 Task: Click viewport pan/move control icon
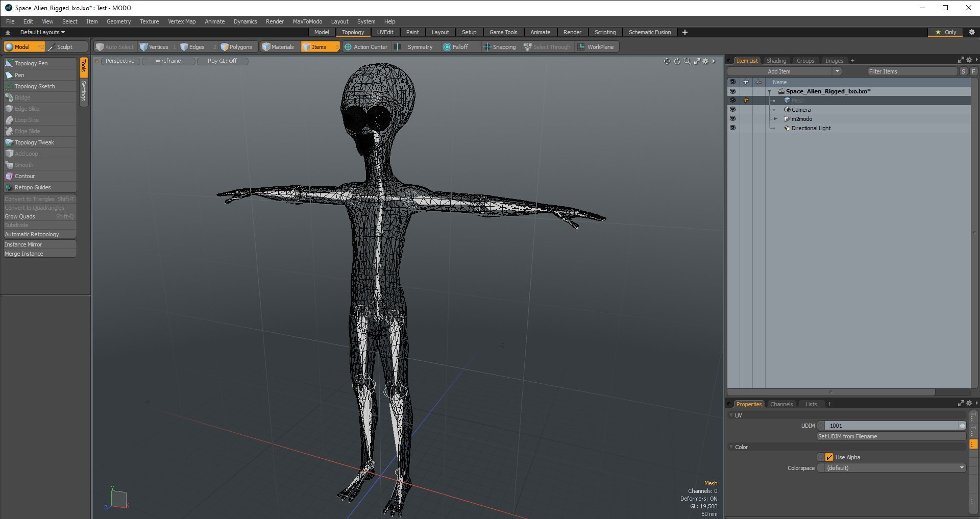click(667, 61)
